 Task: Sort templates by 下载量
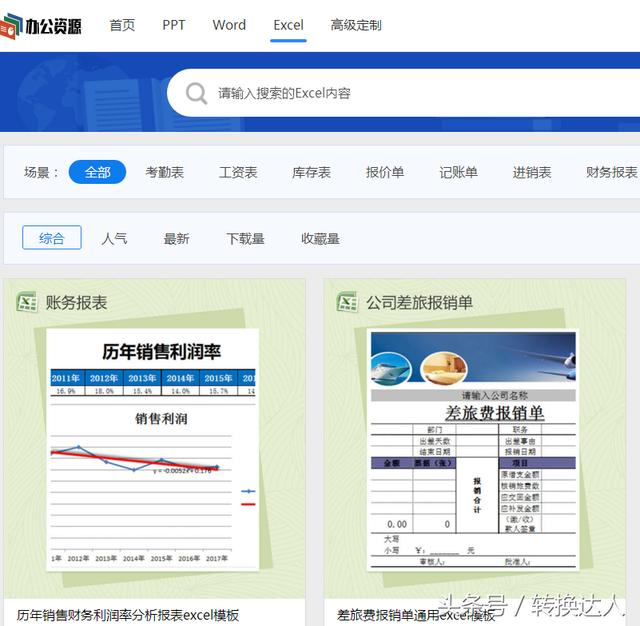coord(245,238)
